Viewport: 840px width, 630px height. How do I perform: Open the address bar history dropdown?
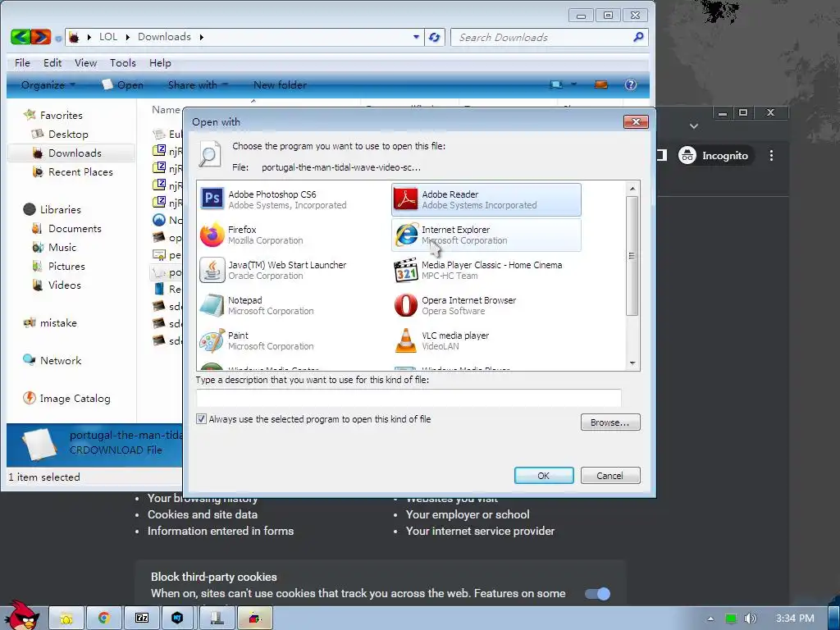tap(416, 37)
